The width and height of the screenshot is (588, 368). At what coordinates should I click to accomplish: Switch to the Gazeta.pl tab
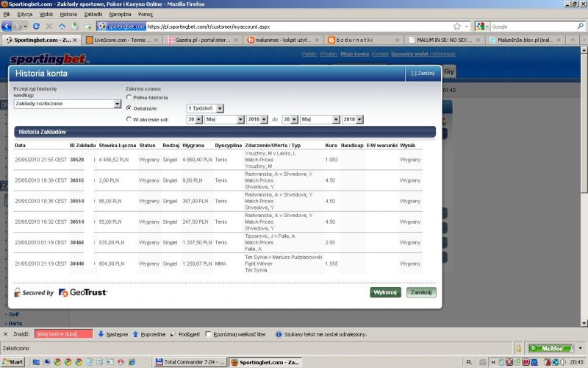203,40
